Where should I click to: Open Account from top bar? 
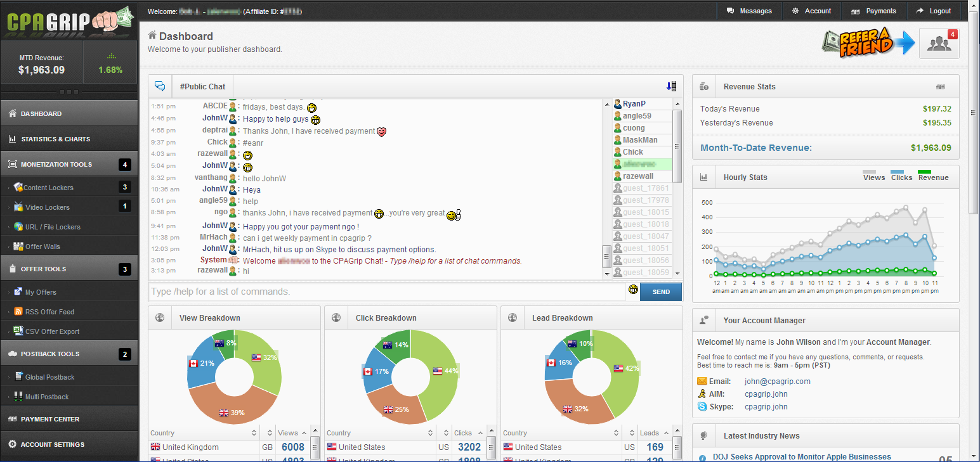811,11
